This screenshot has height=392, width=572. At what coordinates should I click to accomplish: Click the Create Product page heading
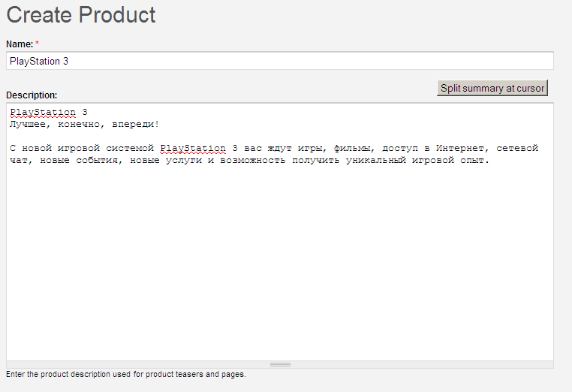point(81,14)
